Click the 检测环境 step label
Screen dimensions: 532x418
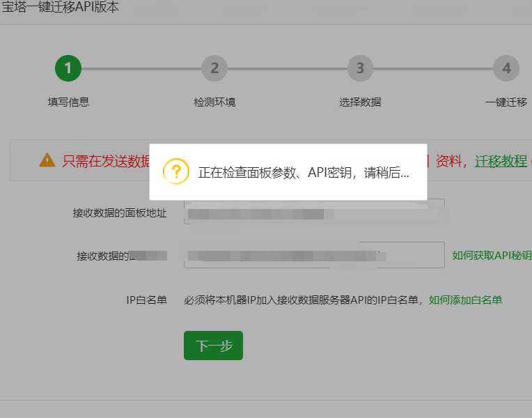pos(214,102)
